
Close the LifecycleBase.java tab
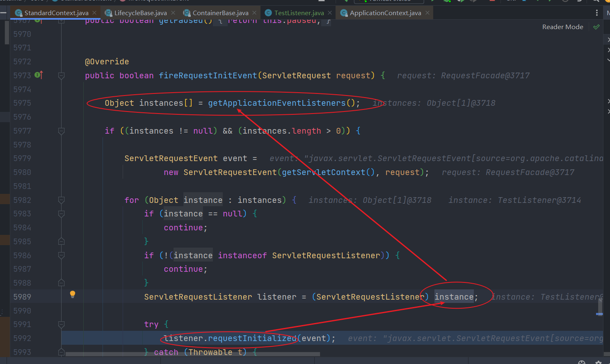click(x=173, y=13)
